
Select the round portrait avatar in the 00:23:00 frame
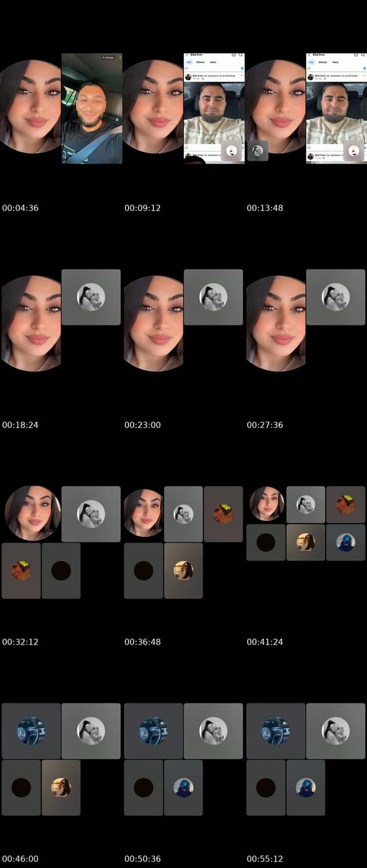(153, 324)
